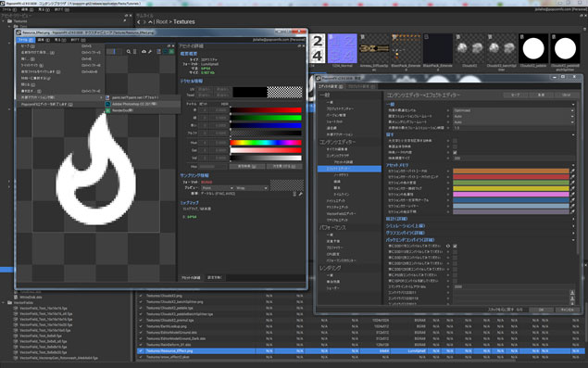Choose paint.net entry in external app submenu

click(143, 97)
